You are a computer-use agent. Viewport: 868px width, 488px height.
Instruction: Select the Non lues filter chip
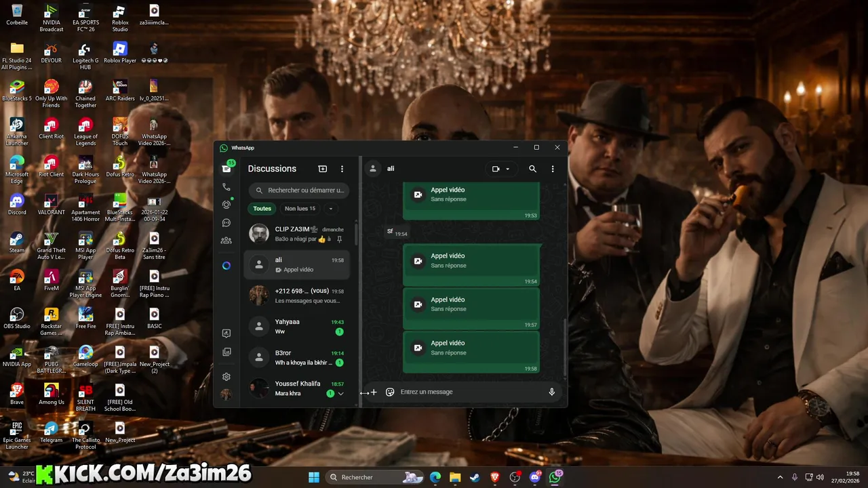tap(300, 209)
